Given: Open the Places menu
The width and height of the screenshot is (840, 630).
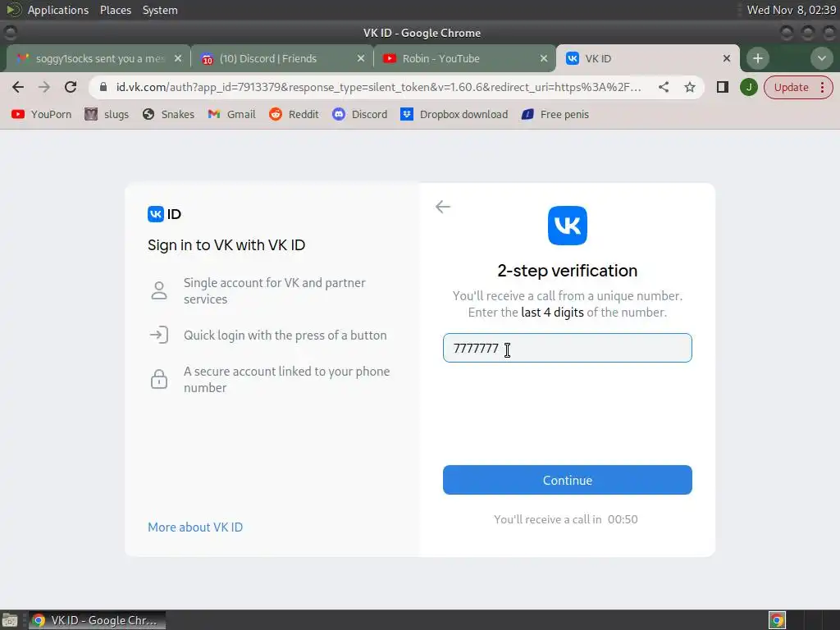Looking at the screenshot, I should [x=115, y=10].
